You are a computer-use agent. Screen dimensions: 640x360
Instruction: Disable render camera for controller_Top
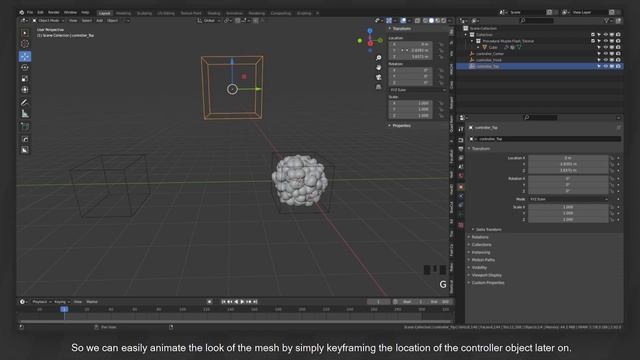618,66
